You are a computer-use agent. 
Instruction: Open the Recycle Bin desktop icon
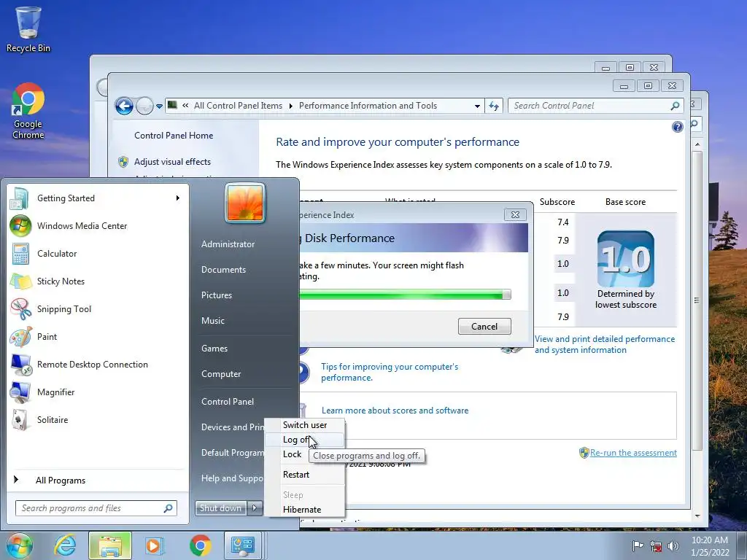pyautogui.click(x=28, y=29)
